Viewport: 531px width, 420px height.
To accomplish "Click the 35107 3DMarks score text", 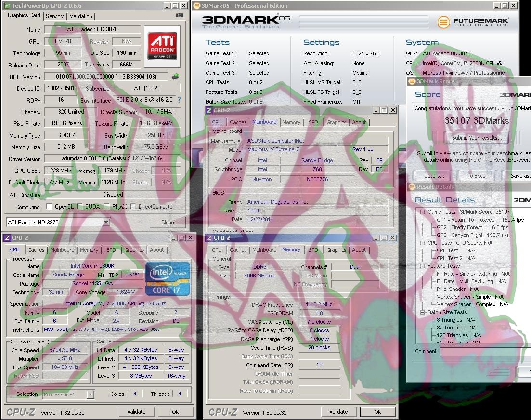I will [x=477, y=120].
